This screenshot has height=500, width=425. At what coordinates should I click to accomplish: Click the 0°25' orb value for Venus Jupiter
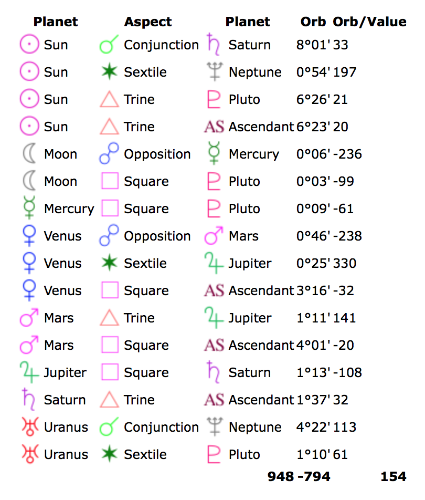point(313,263)
